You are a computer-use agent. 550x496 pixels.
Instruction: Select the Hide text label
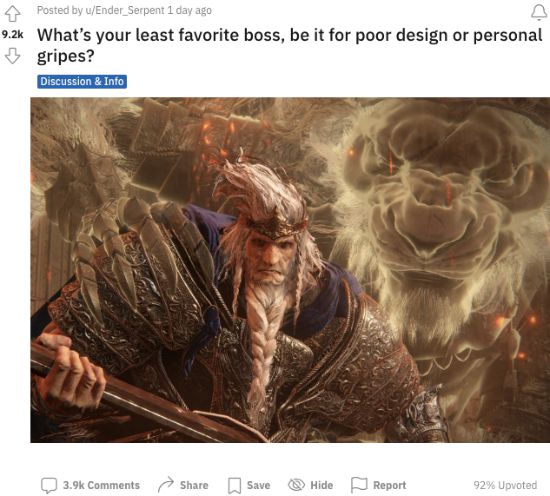click(322, 485)
